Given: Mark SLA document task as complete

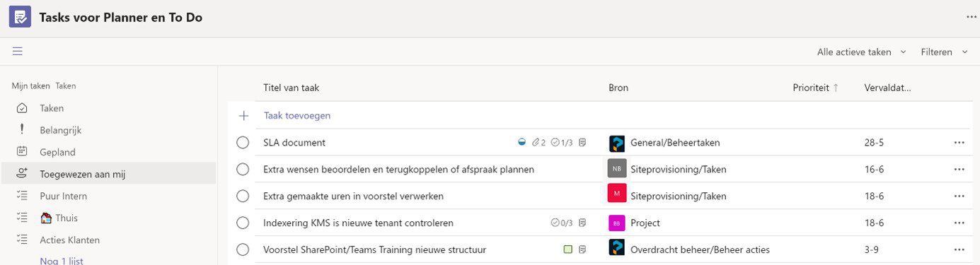Looking at the screenshot, I should (x=243, y=142).
